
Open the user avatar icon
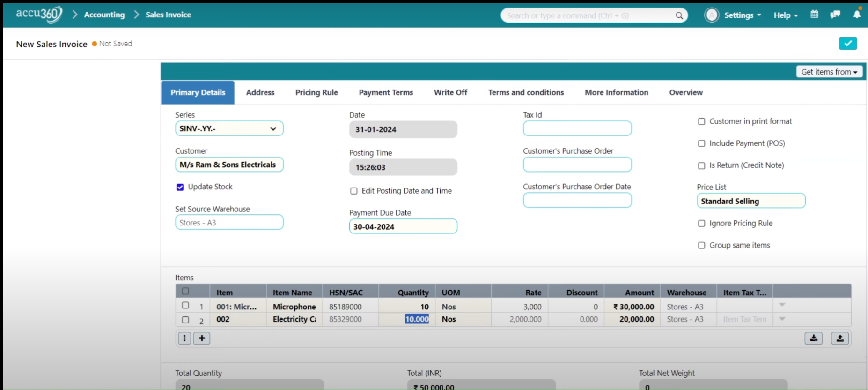(712, 15)
